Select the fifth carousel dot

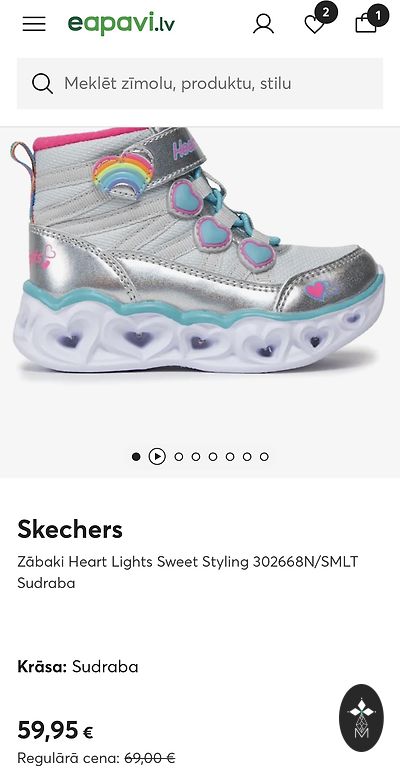point(213,456)
